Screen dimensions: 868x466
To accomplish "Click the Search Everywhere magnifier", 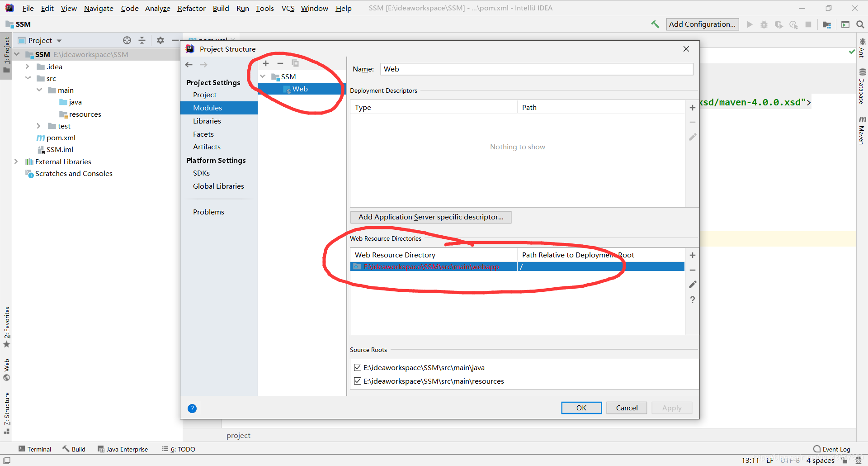I will pos(860,24).
